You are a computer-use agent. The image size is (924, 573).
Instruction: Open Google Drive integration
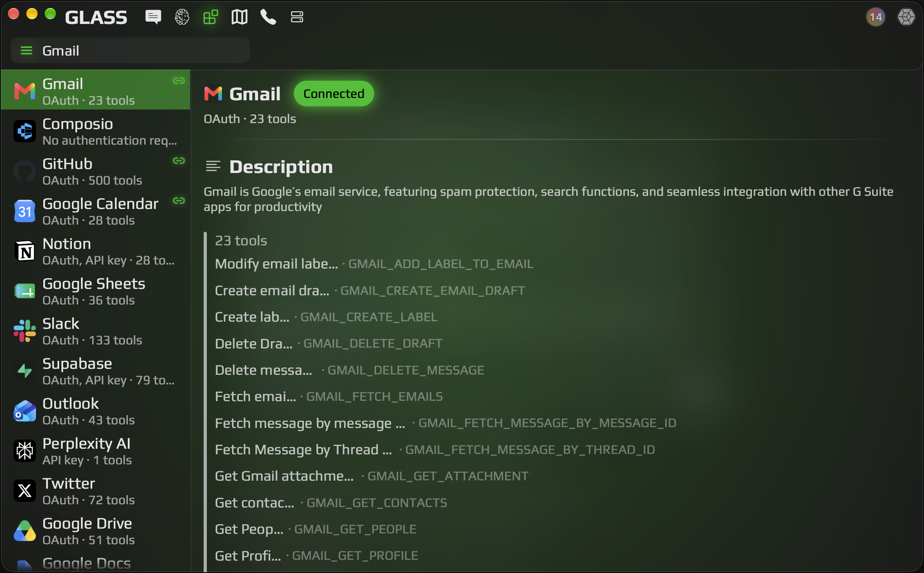[96, 531]
